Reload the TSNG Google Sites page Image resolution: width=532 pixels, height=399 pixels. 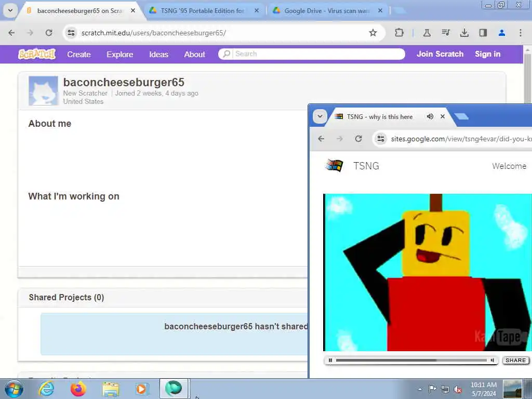point(358,139)
